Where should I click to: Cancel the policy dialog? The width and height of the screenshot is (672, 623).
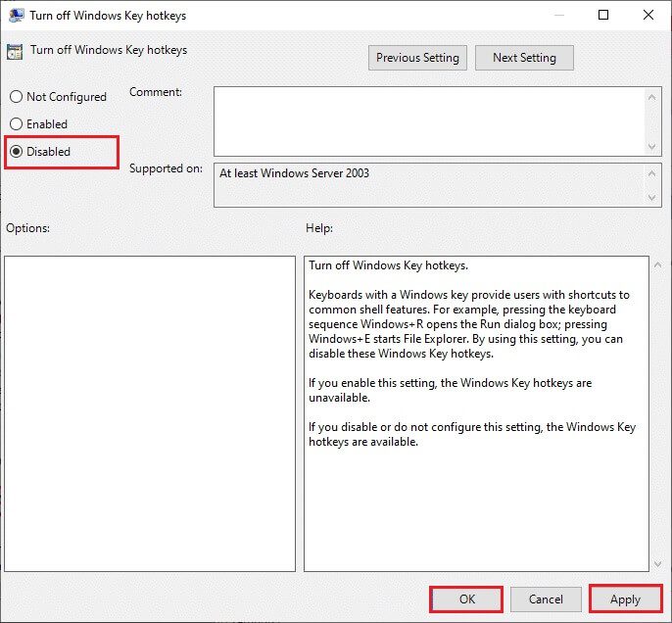[x=546, y=599]
